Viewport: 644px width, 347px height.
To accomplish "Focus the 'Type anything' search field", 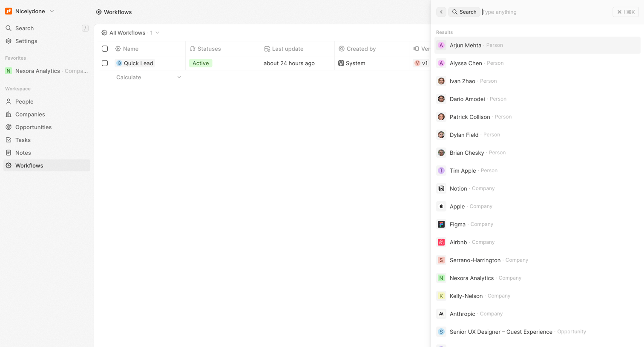I will pyautogui.click(x=546, y=12).
